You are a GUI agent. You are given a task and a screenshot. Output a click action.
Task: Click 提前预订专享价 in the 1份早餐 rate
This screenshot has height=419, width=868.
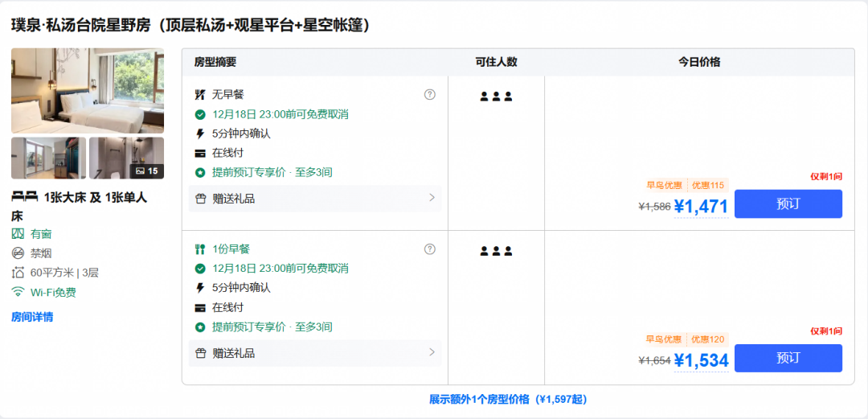249,327
